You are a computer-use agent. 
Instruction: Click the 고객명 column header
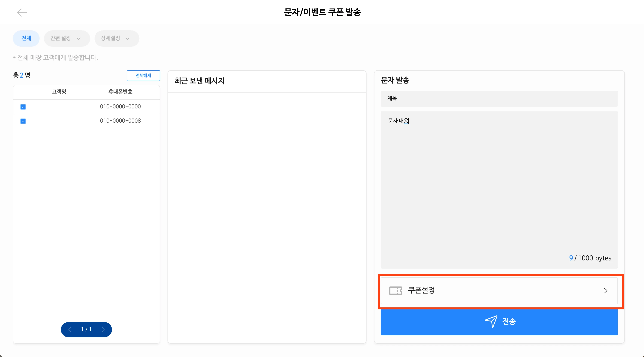[59, 92]
